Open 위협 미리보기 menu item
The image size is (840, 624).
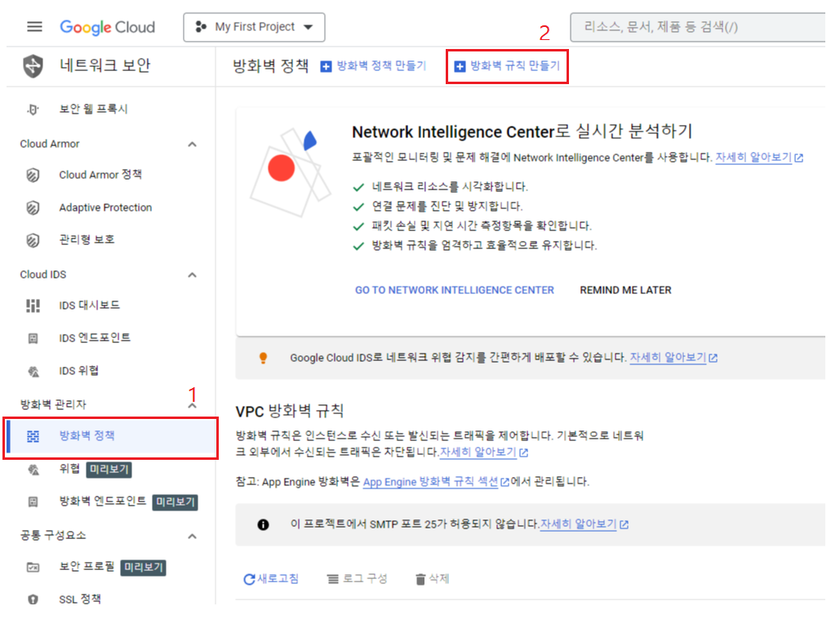(96, 469)
